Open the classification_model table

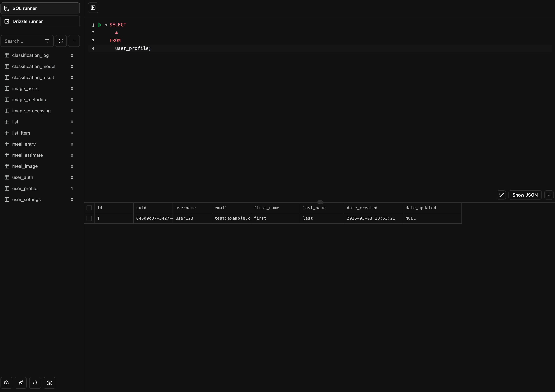34,66
